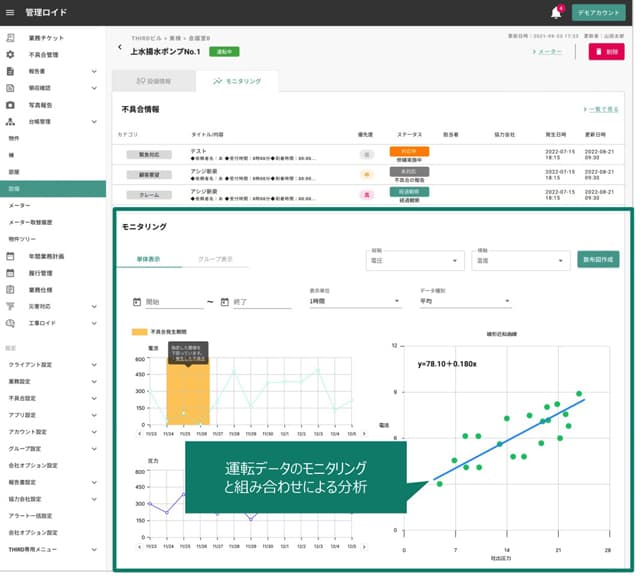
Task: Open the notification bell with red badge
Action: (x=556, y=13)
